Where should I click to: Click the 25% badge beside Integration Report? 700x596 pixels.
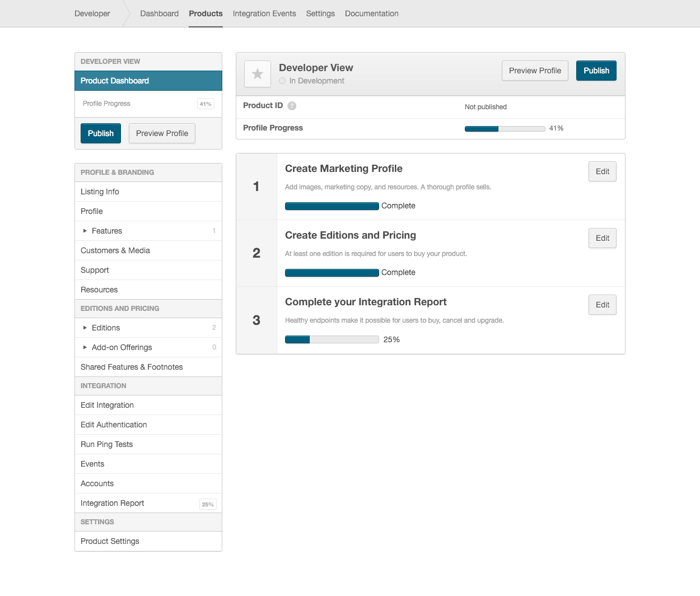click(x=208, y=504)
